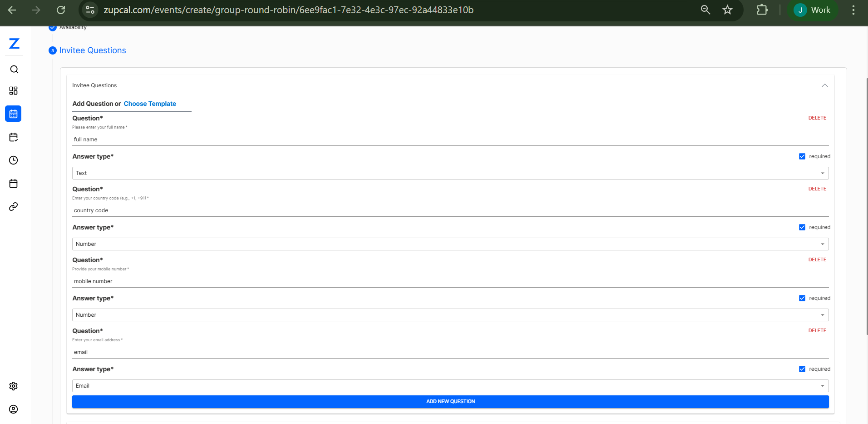868x424 pixels.
Task: Toggle required checkbox for country code
Action: pyautogui.click(x=802, y=227)
